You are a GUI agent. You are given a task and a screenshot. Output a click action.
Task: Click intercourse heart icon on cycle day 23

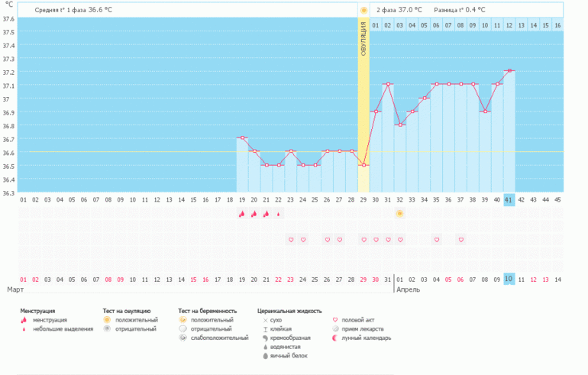291,240
